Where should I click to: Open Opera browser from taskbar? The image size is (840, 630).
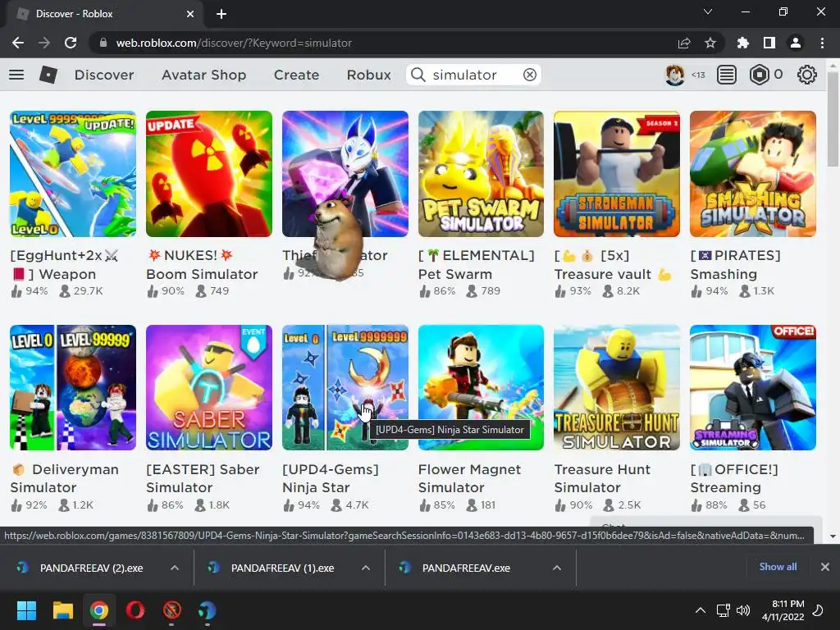coord(135,610)
